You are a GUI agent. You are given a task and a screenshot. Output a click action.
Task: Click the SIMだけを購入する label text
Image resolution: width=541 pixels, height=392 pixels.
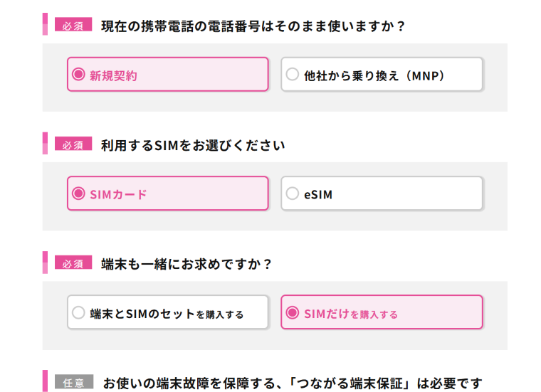[350, 314]
